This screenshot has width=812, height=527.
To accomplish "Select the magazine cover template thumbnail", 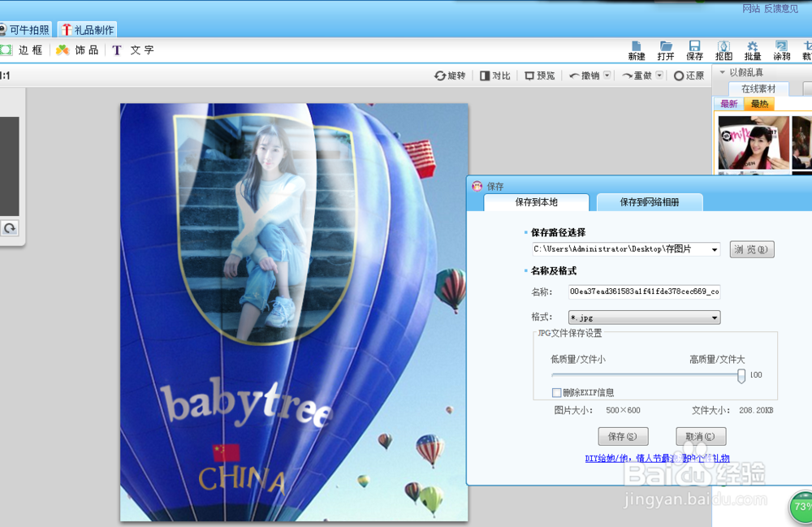I will coord(754,143).
